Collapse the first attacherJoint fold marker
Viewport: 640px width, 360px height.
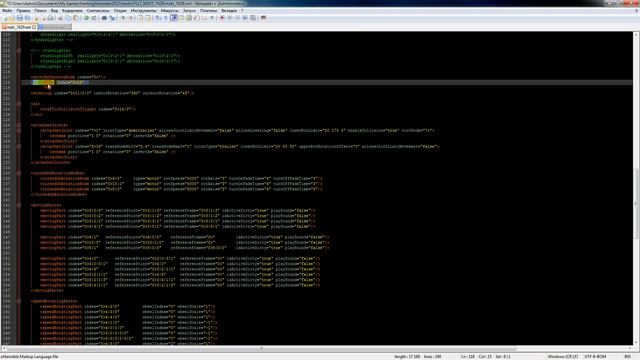[19, 130]
